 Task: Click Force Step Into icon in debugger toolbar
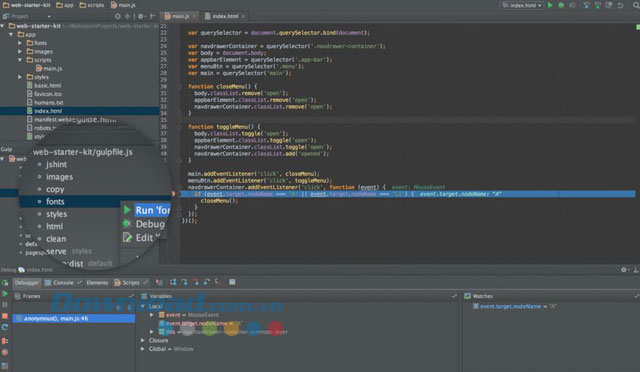click(x=196, y=282)
